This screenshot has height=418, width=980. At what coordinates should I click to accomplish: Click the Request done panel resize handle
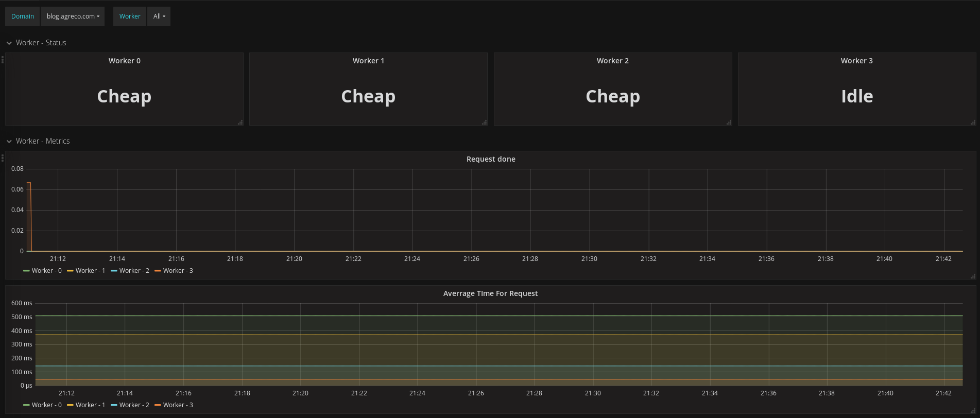click(x=973, y=276)
